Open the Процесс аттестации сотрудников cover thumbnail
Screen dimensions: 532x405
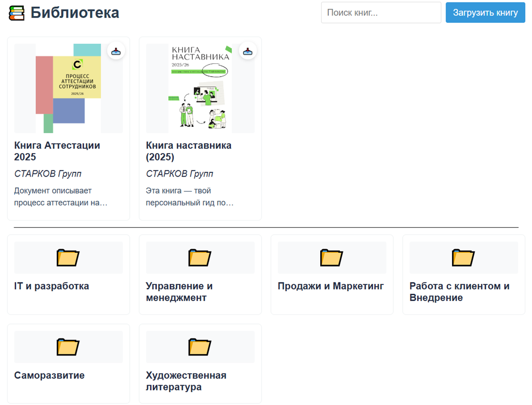(68, 88)
